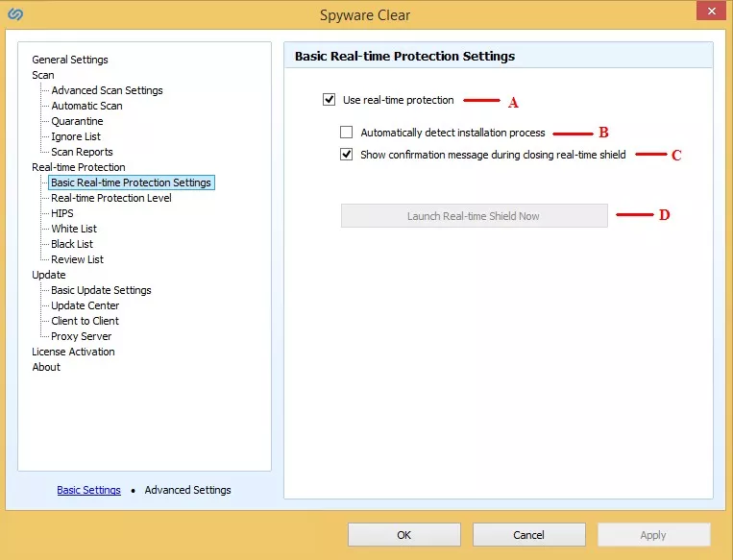Open Basic Update Settings
The image size is (733, 560).
[x=101, y=290]
